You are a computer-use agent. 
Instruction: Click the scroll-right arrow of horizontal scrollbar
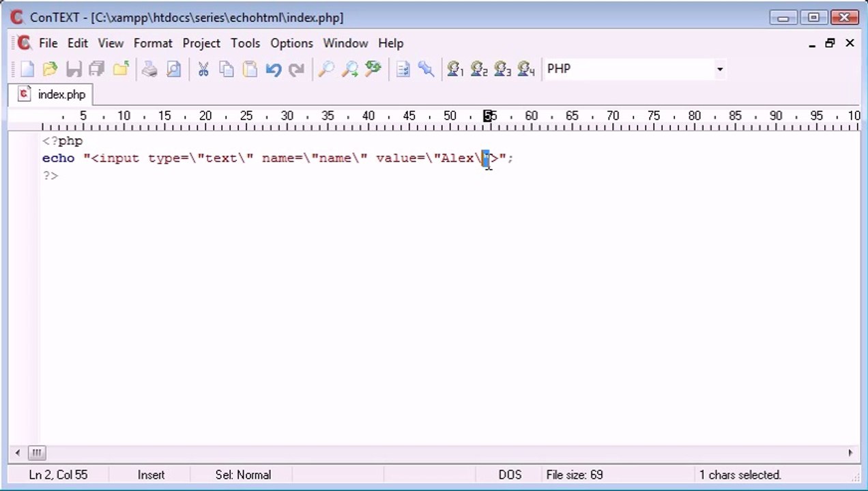click(850, 452)
